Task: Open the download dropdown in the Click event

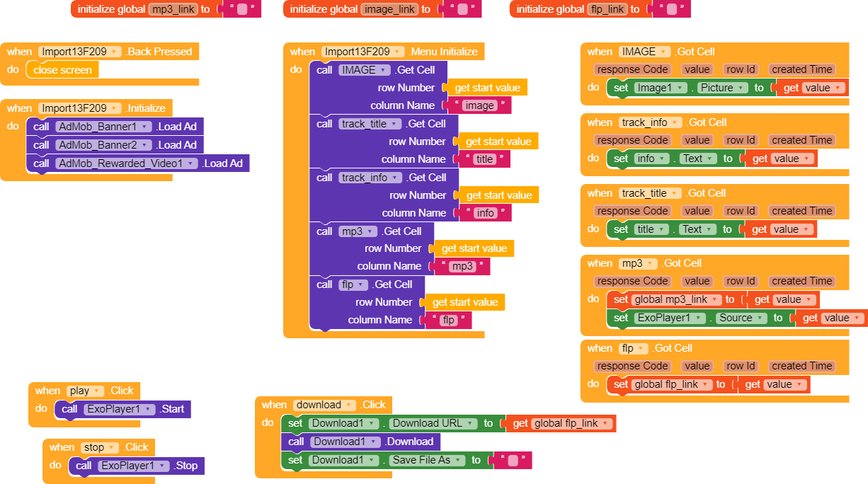Action: [324, 405]
